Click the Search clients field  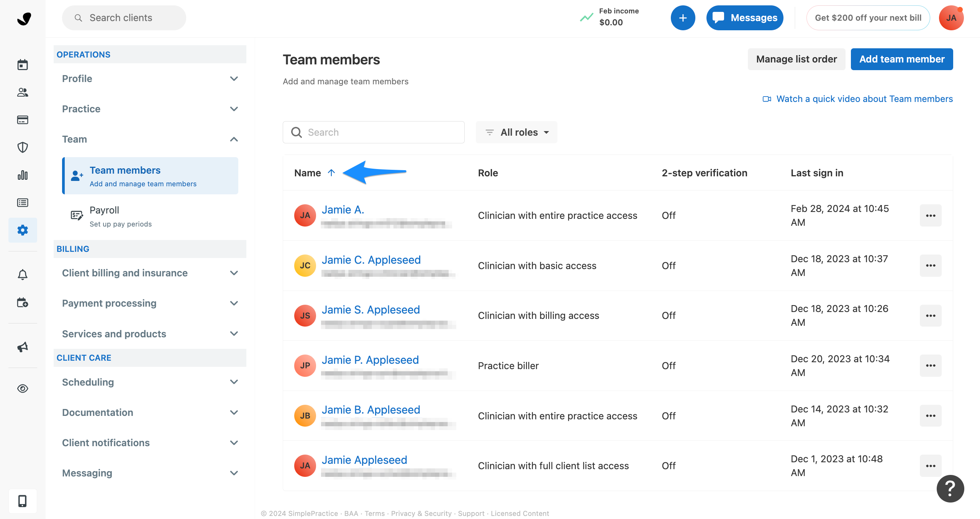pyautogui.click(x=124, y=18)
